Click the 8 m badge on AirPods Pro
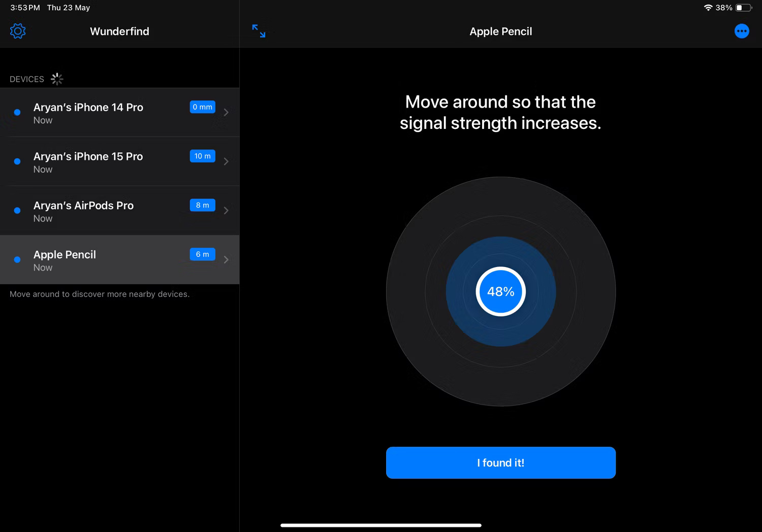The height and width of the screenshot is (532, 762). pos(202,205)
